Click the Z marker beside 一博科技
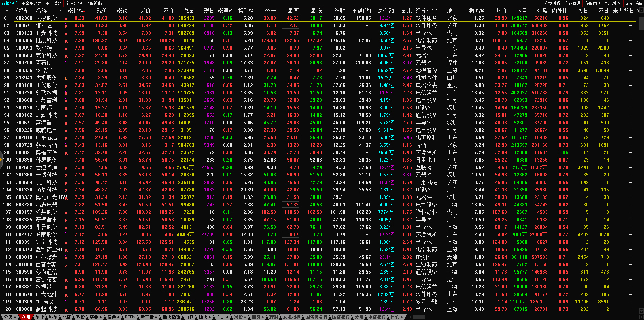The width and height of the screenshot is (644, 320). point(66,176)
